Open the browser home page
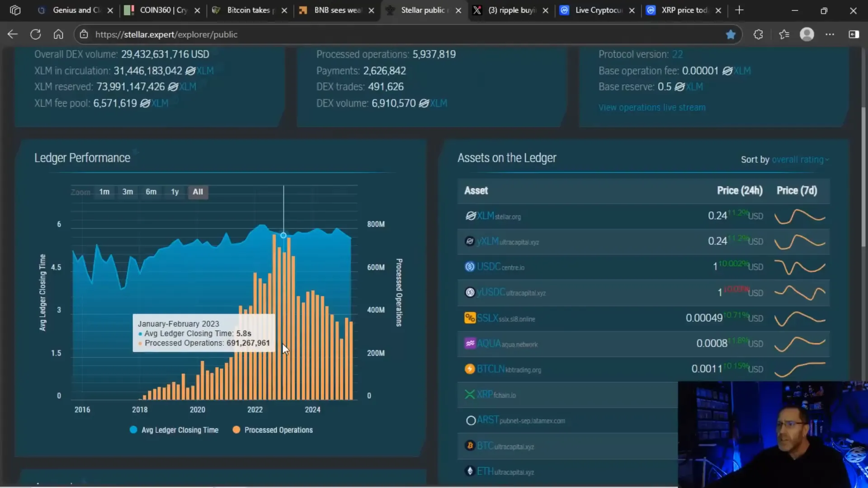The width and height of the screenshot is (868, 488). tap(58, 34)
